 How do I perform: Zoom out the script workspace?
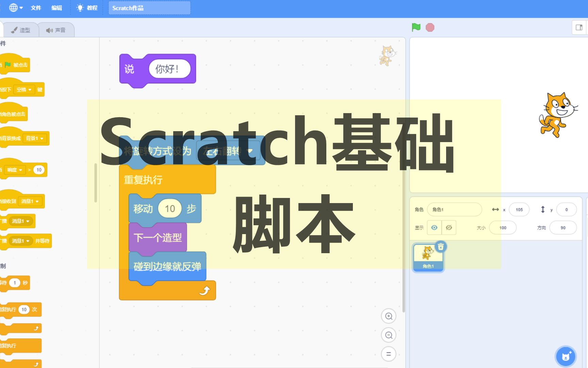[389, 335]
